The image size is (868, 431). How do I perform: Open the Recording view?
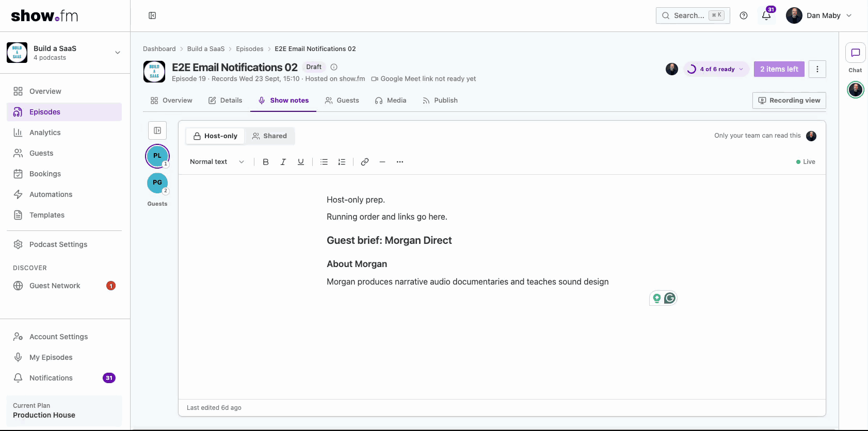coord(789,101)
